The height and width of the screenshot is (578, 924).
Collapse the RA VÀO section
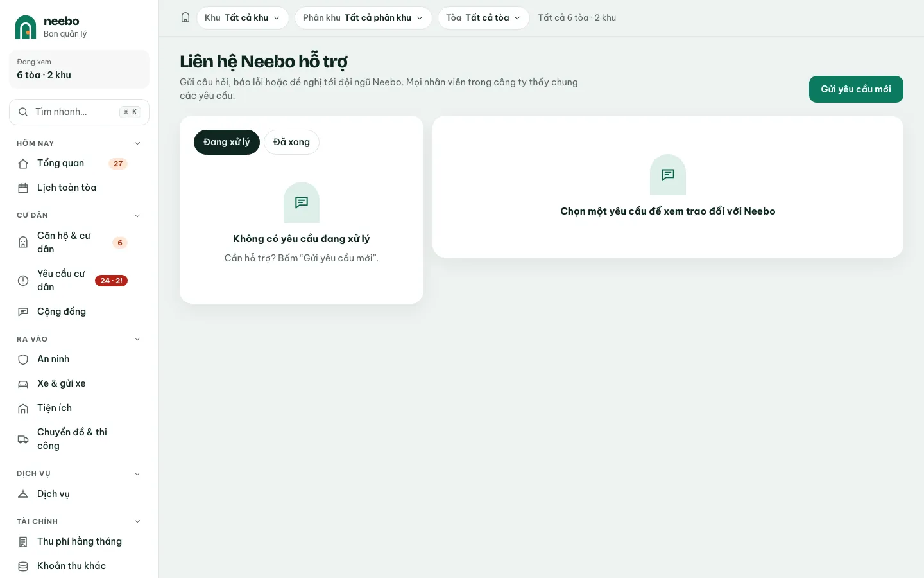[137, 339]
